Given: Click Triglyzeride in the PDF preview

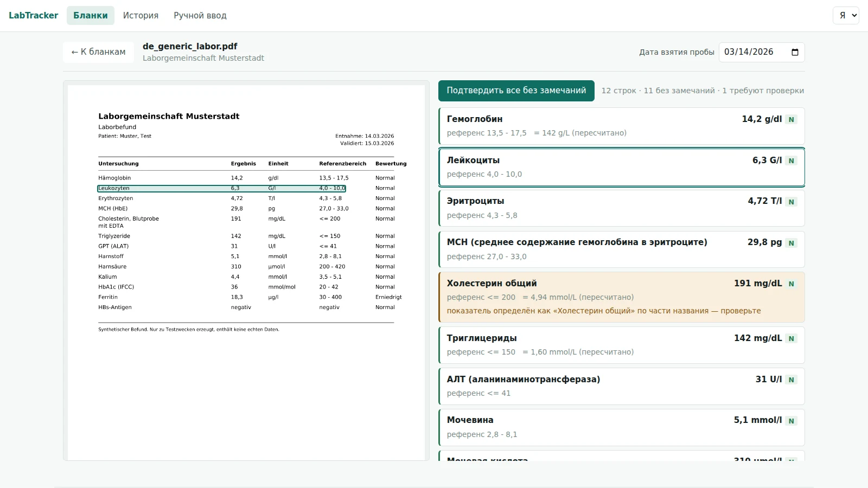Looking at the screenshot, I should (114, 236).
